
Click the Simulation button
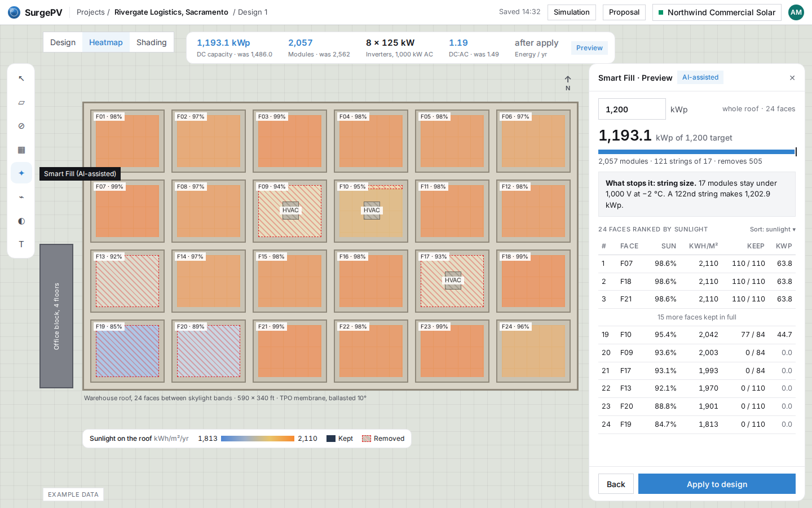point(572,12)
